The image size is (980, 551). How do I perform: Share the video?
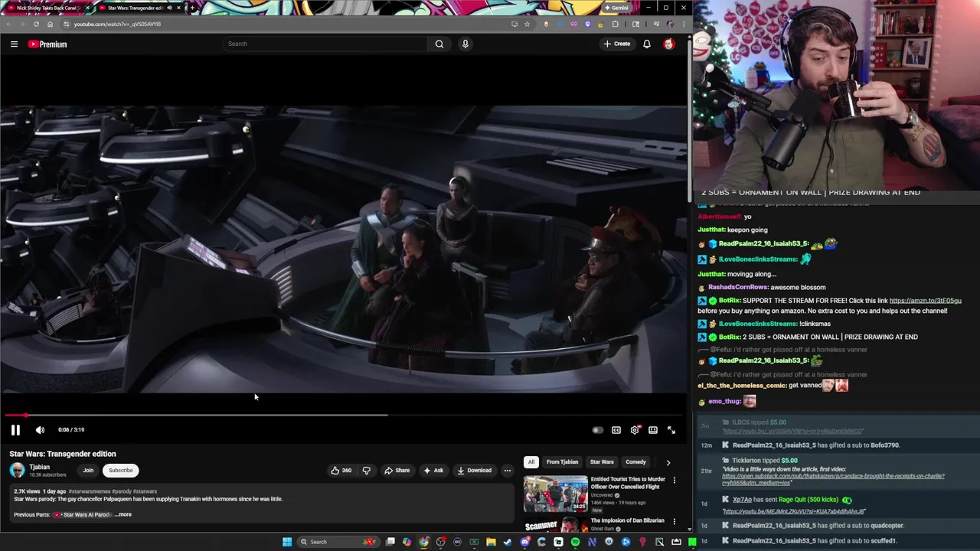(397, 471)
